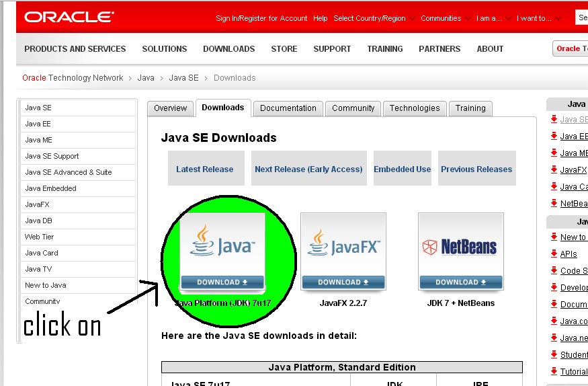The height and width of the screenshot is (386, 588).
Task: Open the Training main menu
Action: (x=385, y=49)
